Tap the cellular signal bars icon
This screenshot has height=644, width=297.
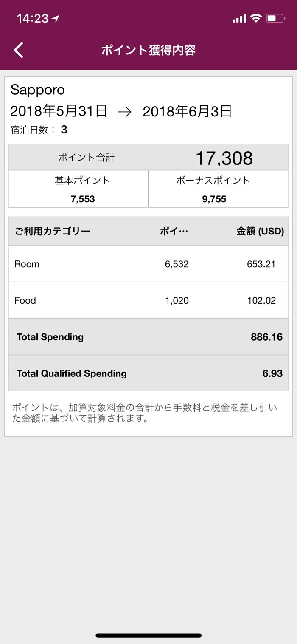(239, 19)
